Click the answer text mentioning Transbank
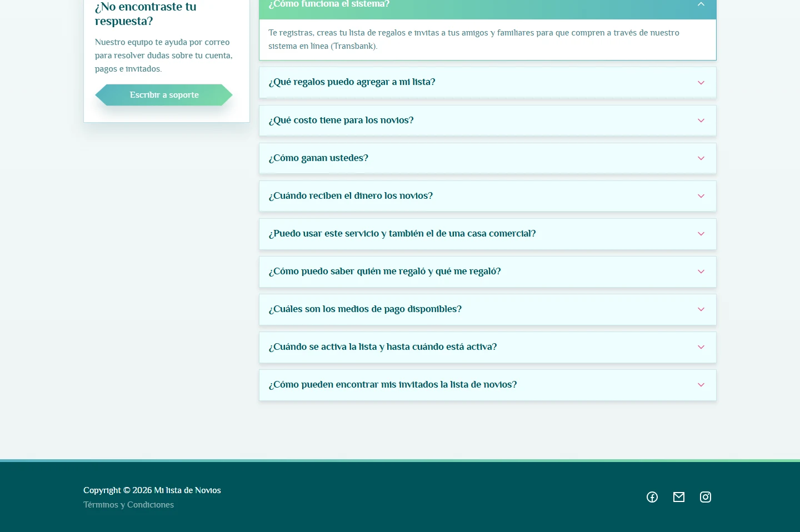This screenshot has height=532, width=800. click(474, 39)
